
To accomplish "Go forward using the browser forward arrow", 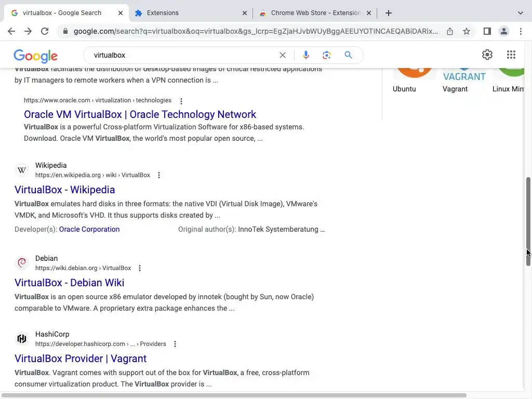I will point(28,31).
